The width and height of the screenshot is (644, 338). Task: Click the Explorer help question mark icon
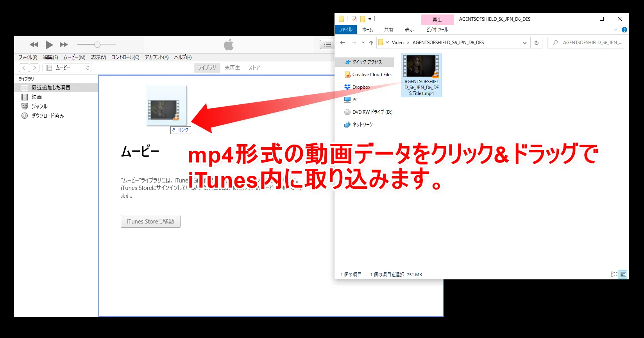624,30
